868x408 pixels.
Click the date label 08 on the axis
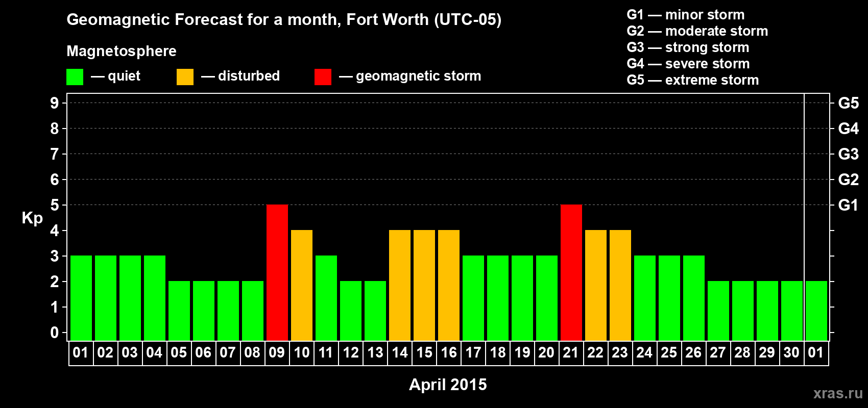[252, 353]
